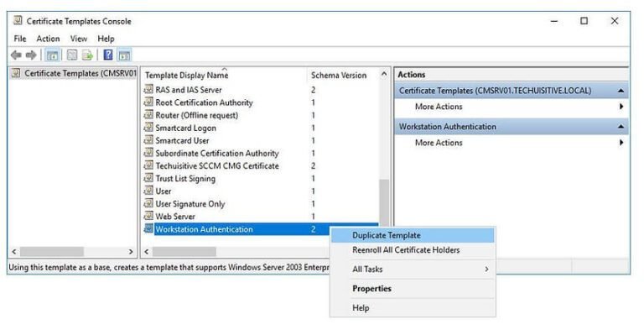This screenshot has width=644, height=330.
Task: Open the View menu
Action: (x=79, y=39)
